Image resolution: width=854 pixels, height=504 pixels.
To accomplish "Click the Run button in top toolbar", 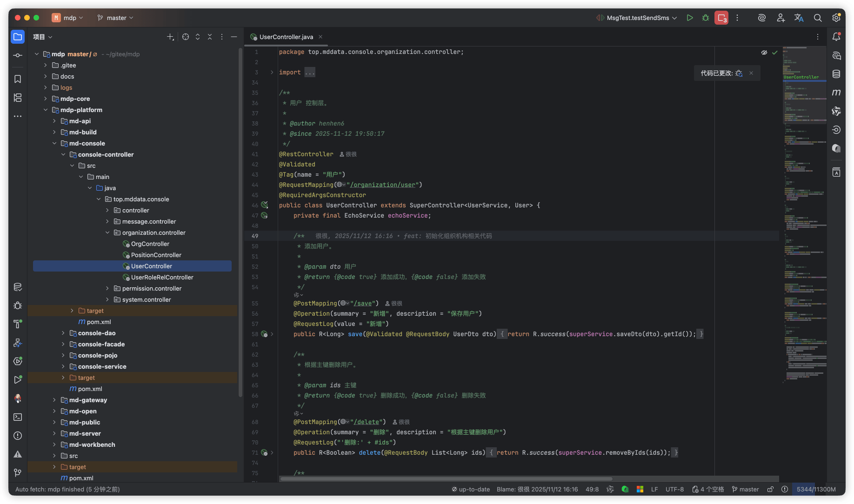I will click(x=690, y=18).
